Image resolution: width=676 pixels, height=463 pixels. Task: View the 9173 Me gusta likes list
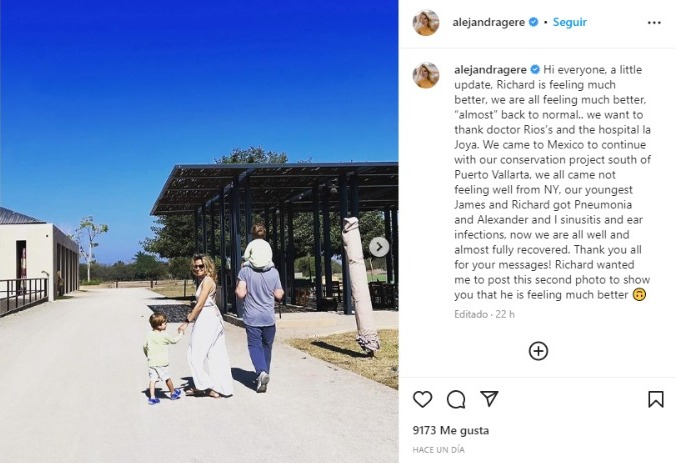click(x=451, y=430)
